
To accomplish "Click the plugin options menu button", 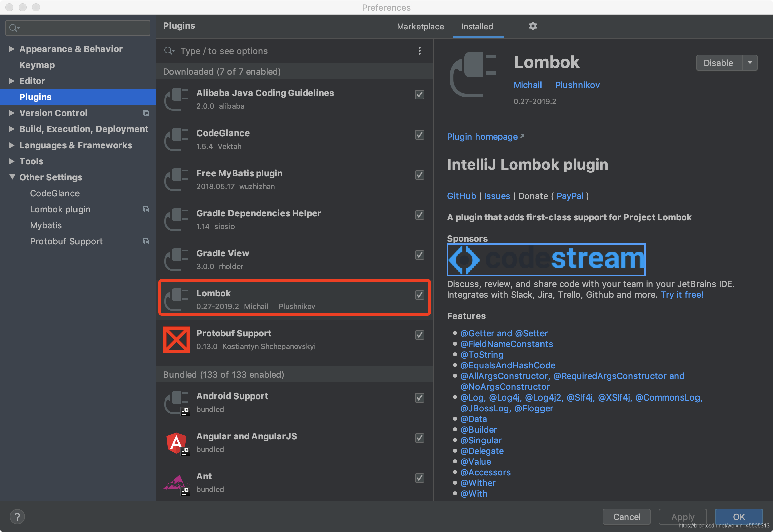I will pos(419,51).
